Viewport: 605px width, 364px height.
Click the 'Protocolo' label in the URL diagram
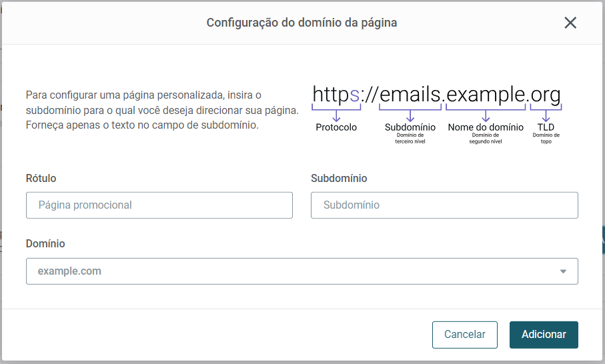(336, 127)
